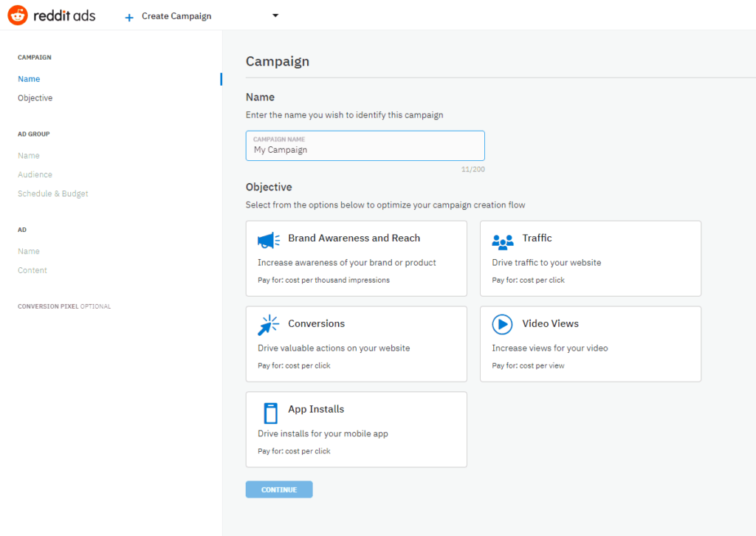Screen dimensions: 756x536
Task: Click 'Drive valuable actions on your website'
Action: click(334, 348)
